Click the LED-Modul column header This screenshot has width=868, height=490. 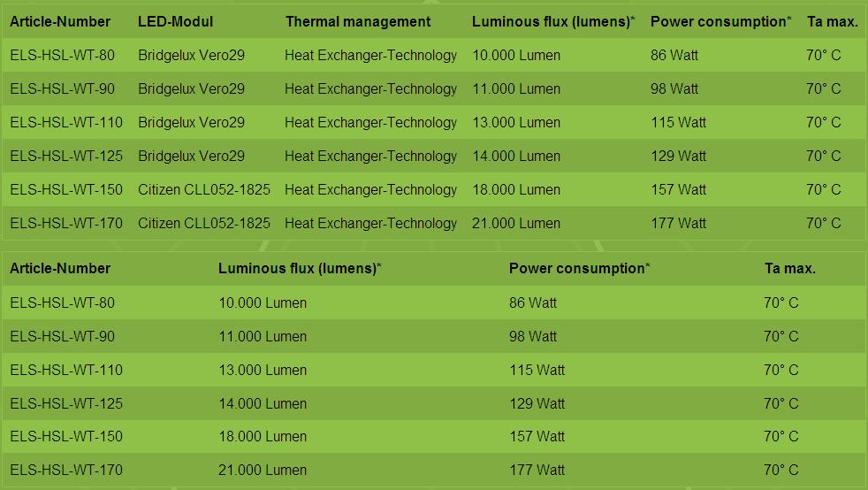[x=175, y=21]
